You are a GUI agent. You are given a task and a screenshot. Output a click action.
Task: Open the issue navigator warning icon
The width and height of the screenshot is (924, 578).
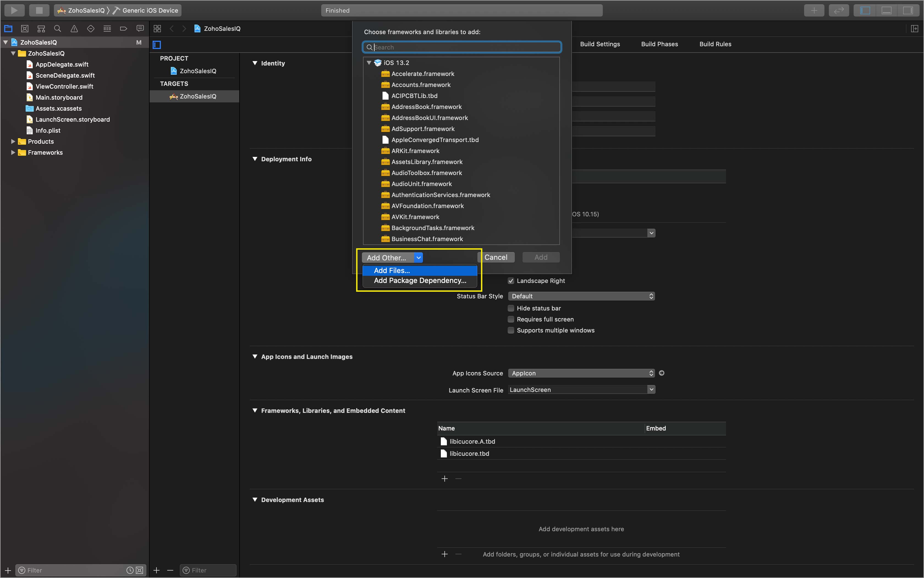point(74,28)
